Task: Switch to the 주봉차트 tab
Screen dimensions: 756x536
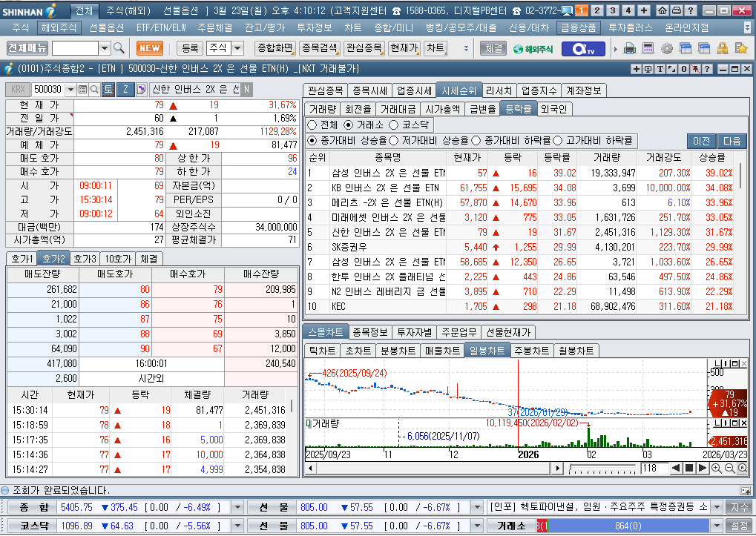Action: pos(531,351)
